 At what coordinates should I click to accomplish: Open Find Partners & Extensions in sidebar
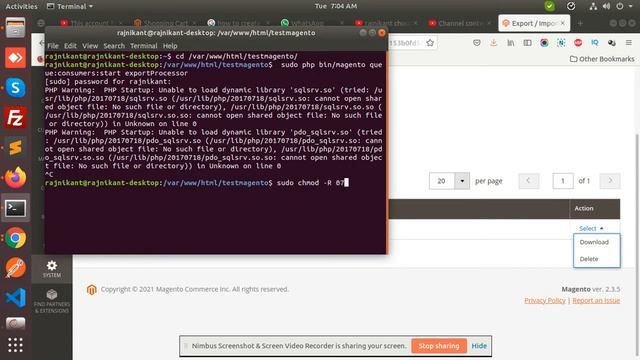[52, 301]
